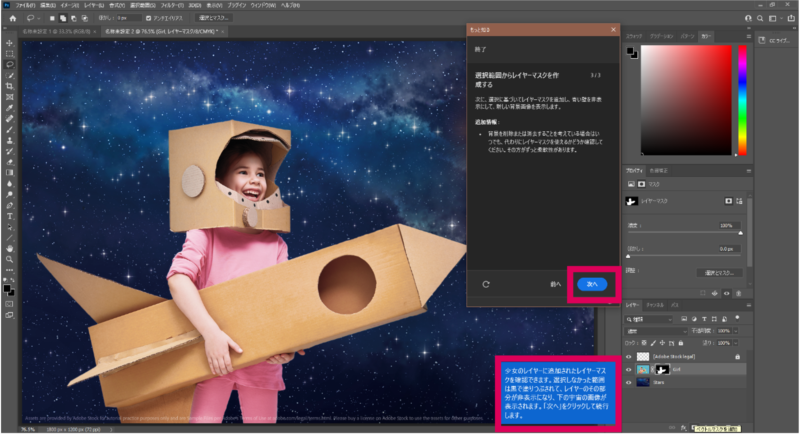Select the Type (T) tool

click(9, 215)
